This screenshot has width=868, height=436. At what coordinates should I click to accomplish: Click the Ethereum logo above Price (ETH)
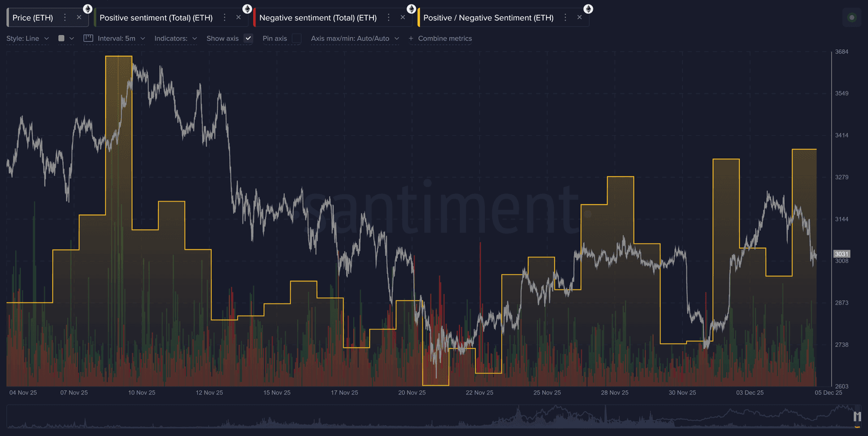88,8
